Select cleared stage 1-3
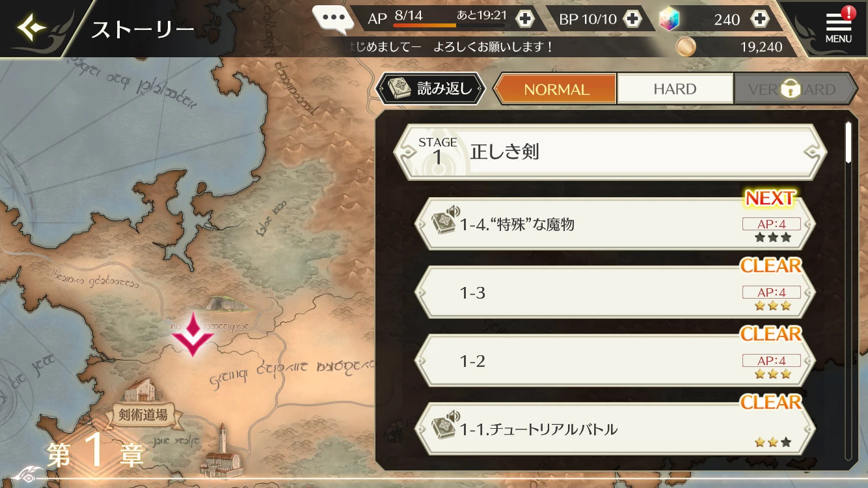Viewport: 868px width, 488px height. click(x=615, y=292)
